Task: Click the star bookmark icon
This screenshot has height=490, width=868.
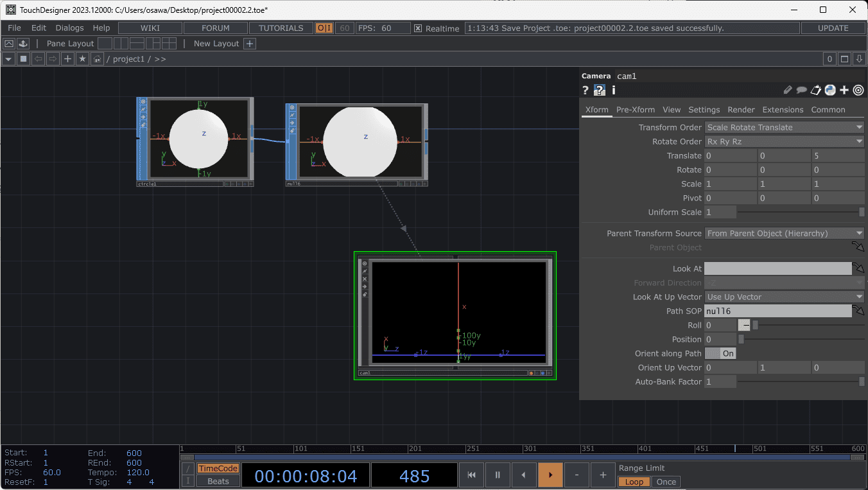Action: (x=82, y=59)
